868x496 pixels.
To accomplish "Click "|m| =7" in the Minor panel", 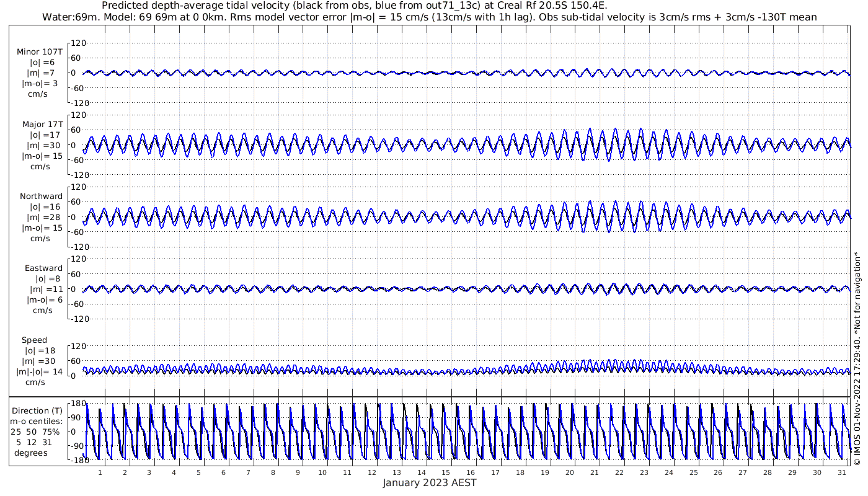I will pyautogui.click(x=42, y=73).
